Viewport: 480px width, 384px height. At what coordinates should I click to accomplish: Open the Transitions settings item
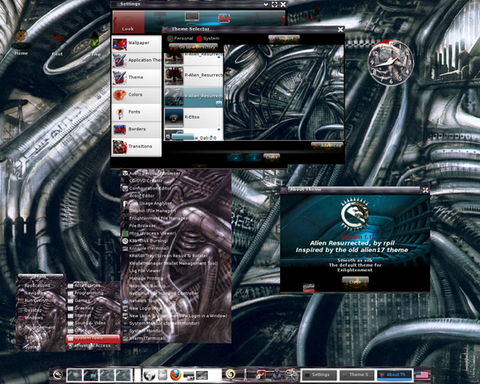(136, 147)
